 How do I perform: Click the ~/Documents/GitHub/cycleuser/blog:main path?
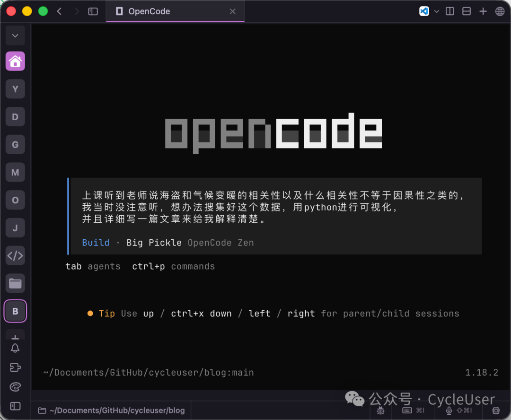pyautogui.click(x=149, y=372)
